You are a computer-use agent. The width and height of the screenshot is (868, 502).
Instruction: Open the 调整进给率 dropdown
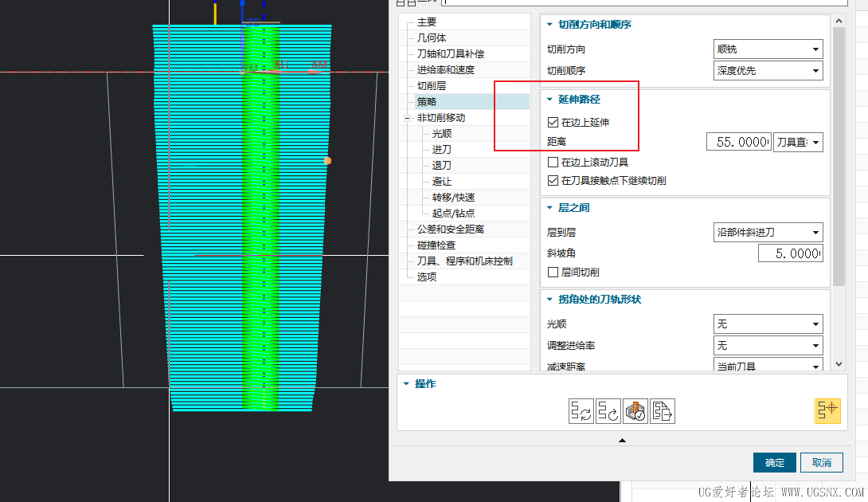point(768,346)
